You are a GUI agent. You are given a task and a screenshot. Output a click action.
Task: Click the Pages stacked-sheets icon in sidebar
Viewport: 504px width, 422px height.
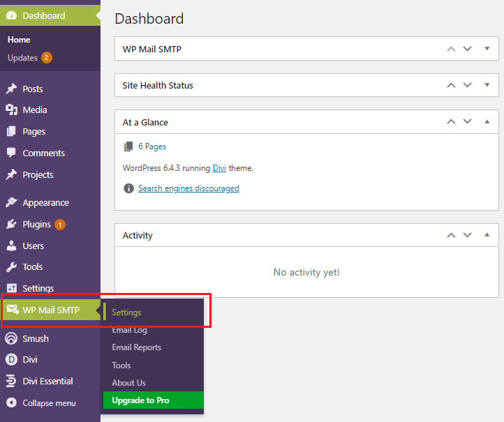point(11,131)
